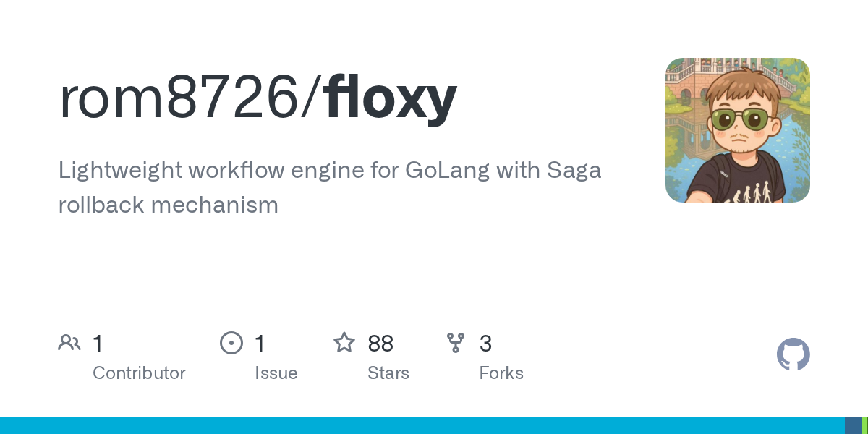This screenshot has height=434, width=868.
Task: Click the GitHub Octocat logo
Action: pyautogui.click(x=793, y=354)
